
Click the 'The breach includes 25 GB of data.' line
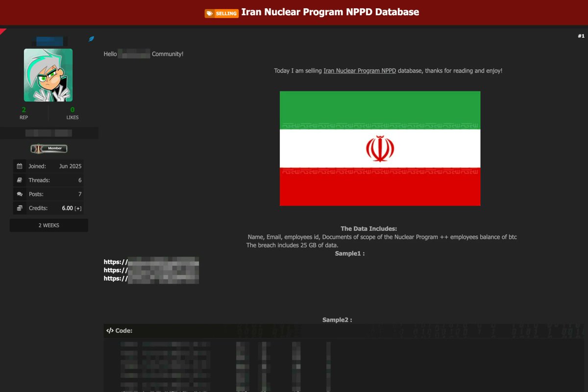tap(293, 245)
